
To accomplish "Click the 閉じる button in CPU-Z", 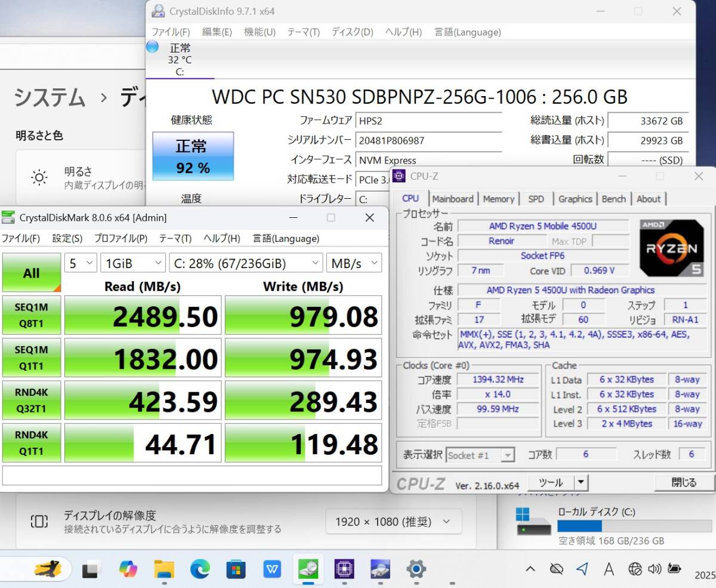I will point(684,482).
